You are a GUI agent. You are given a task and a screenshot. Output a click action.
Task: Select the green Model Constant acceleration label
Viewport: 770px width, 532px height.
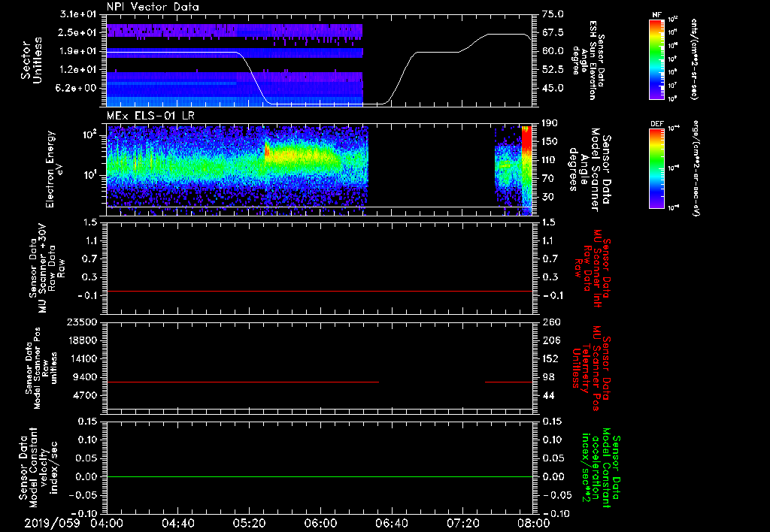pos(602,467)
